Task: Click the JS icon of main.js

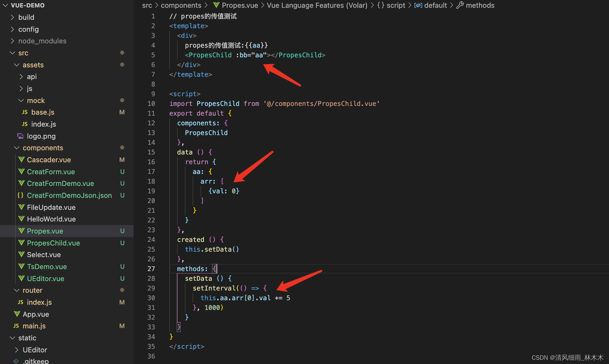Action: (x=16, y=326)
